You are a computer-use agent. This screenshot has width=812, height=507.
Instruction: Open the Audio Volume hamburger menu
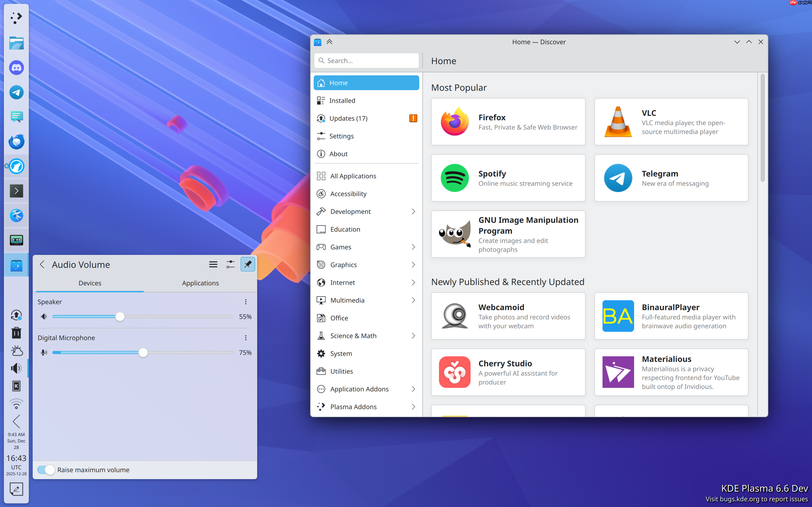[213, 264]
